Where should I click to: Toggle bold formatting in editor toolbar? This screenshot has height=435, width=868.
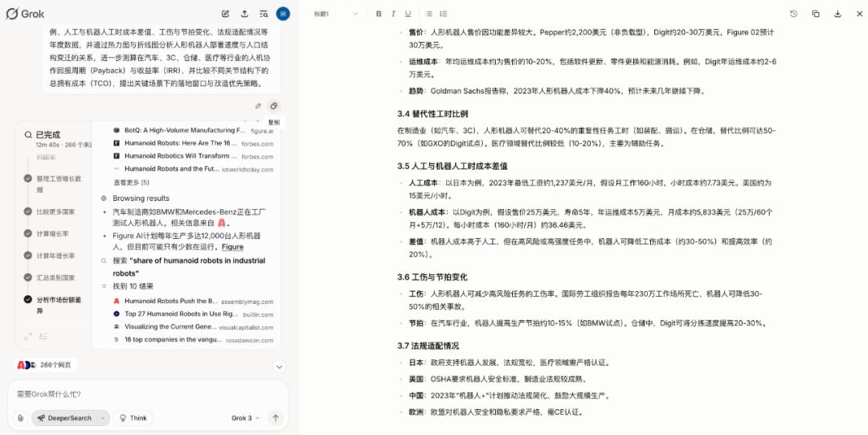pos(379,14)
